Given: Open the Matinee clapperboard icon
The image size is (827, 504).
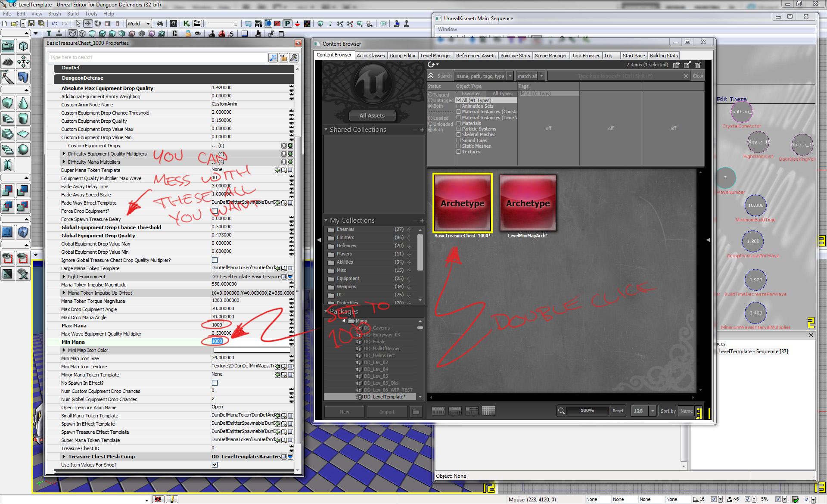Looking at the screenshot, I should pyautogui.click(x=197, y=24).
